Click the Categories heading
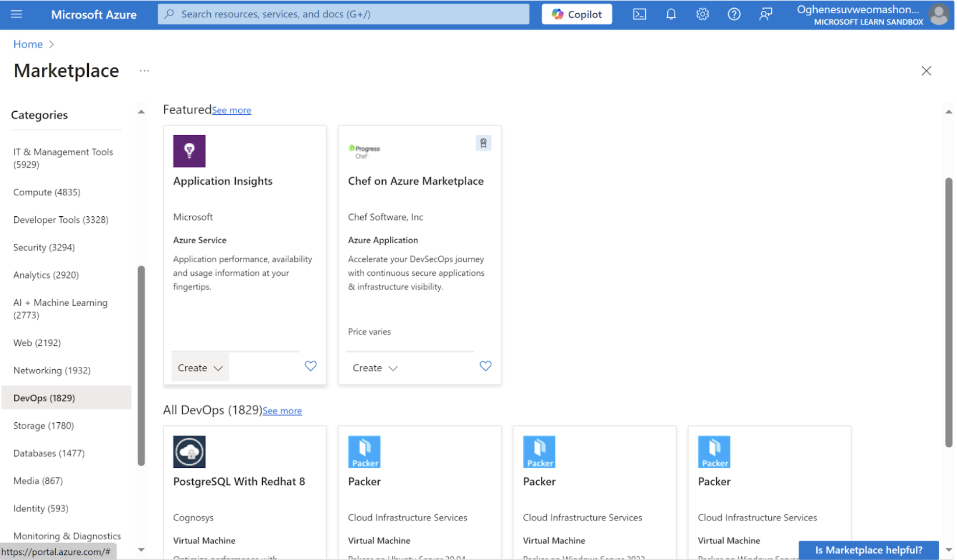957x560 pixels. (x=40, y=115)
